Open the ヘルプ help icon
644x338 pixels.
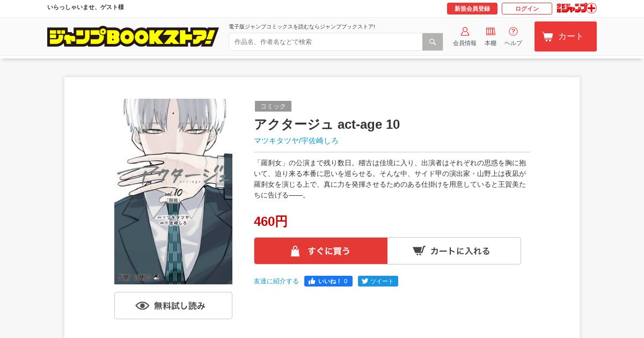(x=513, y=36)
